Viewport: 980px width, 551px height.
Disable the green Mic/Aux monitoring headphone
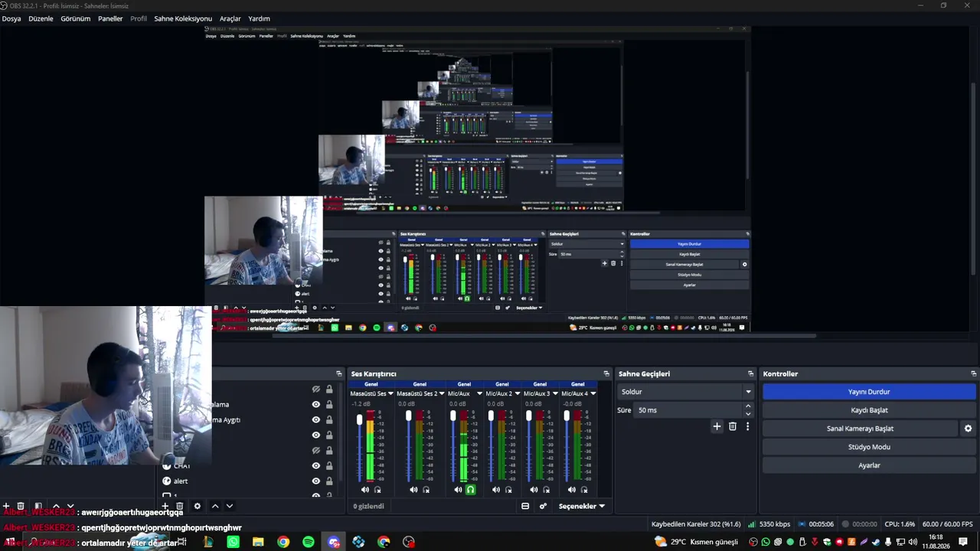[x=470, y=490]
